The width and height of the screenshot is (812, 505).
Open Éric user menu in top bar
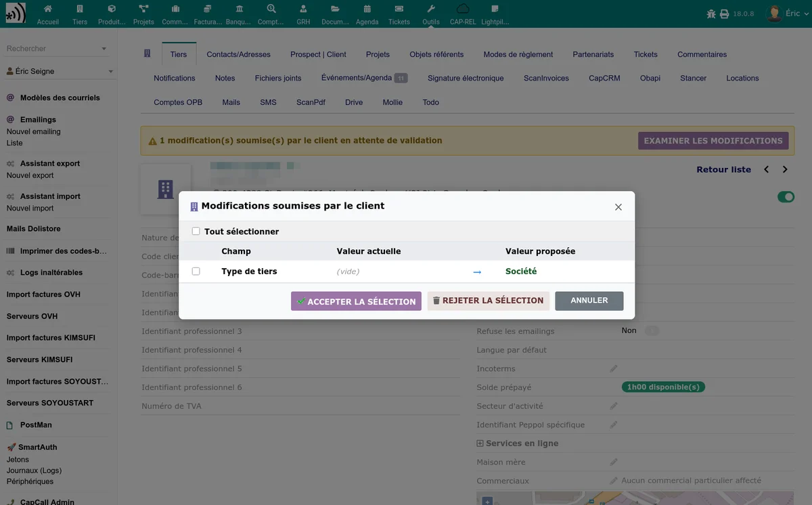tap(786, 14)
